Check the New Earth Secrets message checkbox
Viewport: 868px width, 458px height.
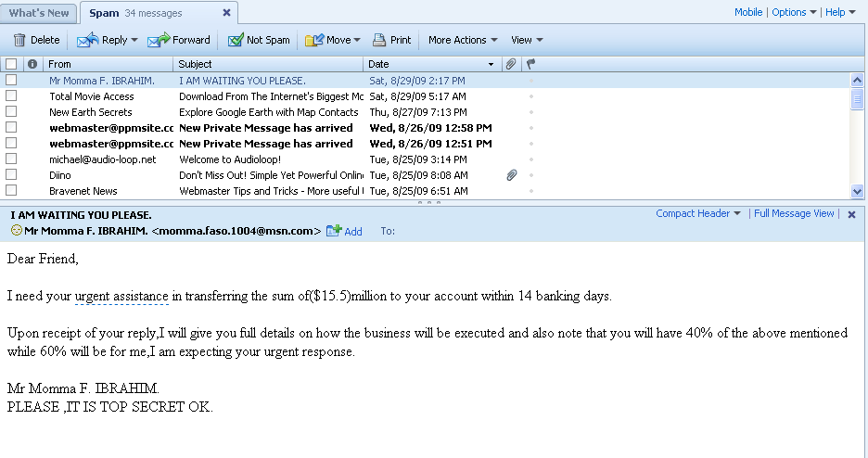(11, 112)
